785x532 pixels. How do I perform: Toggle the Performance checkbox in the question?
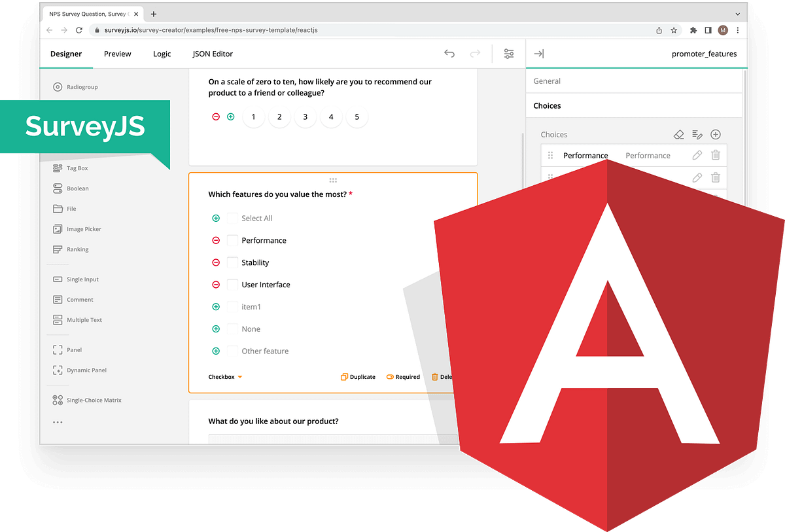[x=232, y=240]
